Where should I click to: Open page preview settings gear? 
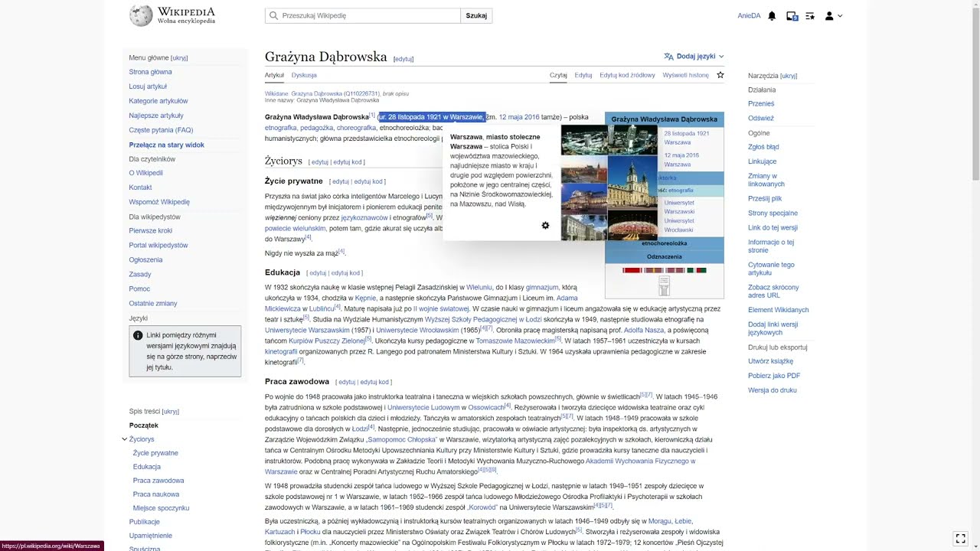[545, 225]
